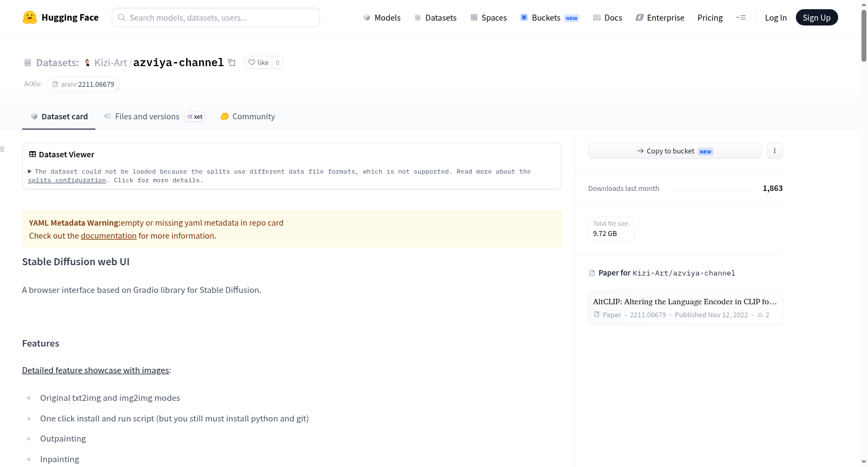This screenshot has height=467, width=868.
Task: Click the Inpainting list item
Action: click(60, 459)
